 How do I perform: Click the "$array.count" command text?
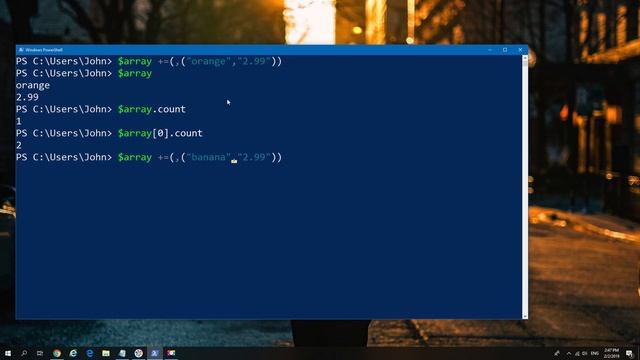click(x=151, y=109)
